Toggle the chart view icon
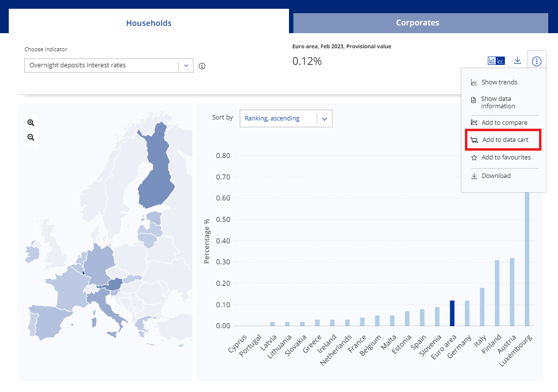This screenshot has height=392, width=558. click(x=496, y=61)
